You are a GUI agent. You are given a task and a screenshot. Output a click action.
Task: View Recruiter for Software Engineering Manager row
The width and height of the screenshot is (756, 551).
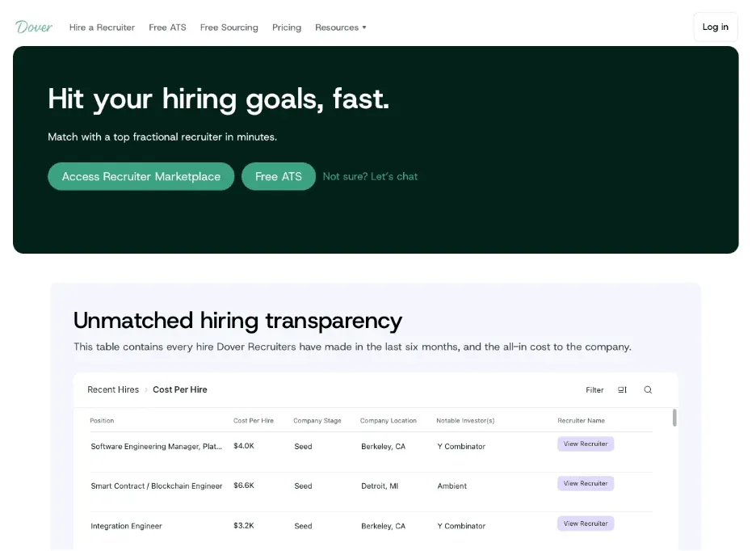pyautogui.click(x=586, y=444)
